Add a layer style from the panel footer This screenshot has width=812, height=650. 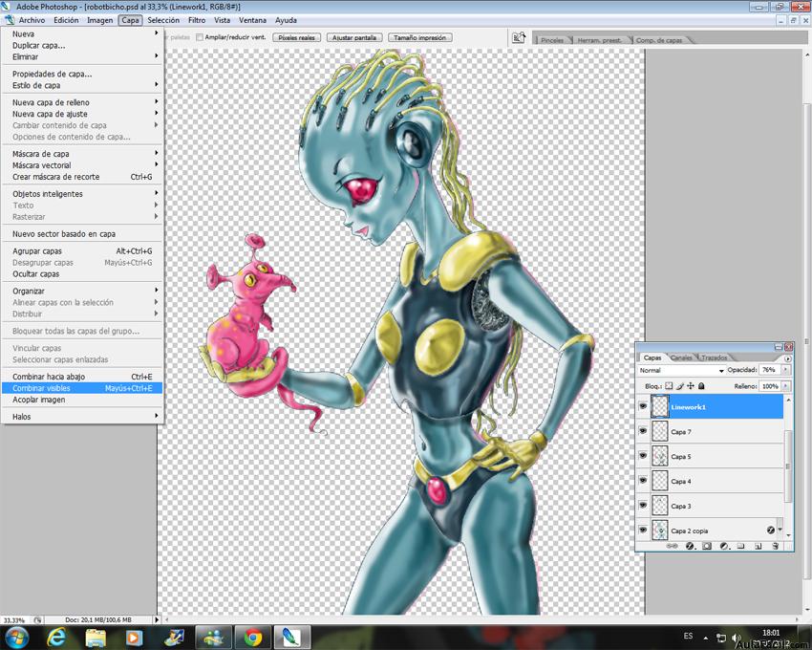[690, 546]
